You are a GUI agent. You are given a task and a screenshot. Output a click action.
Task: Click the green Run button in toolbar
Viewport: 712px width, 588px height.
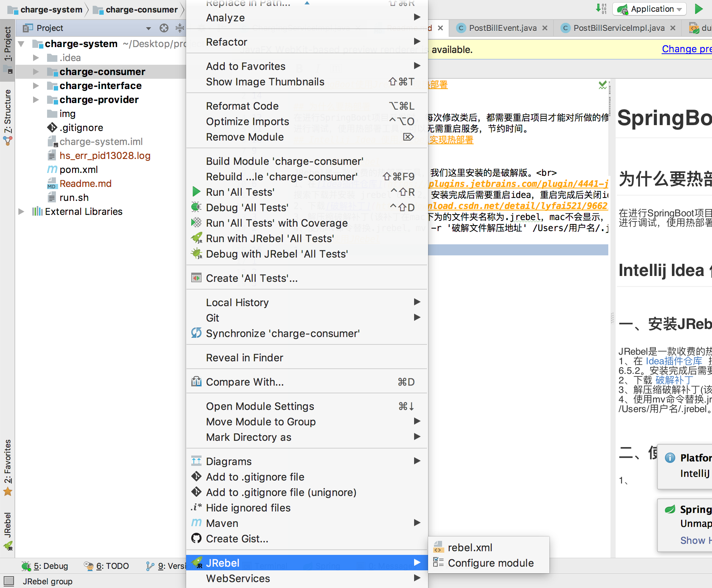699,9
